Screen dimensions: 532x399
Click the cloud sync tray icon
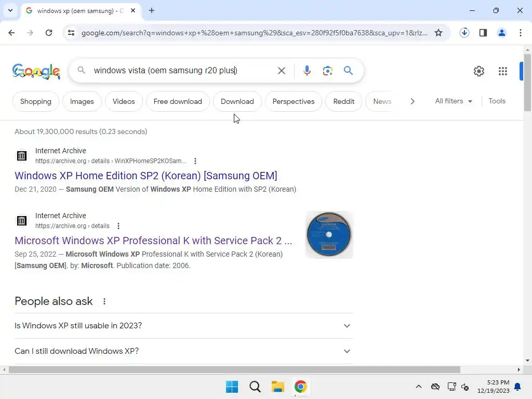click(435, 387)
